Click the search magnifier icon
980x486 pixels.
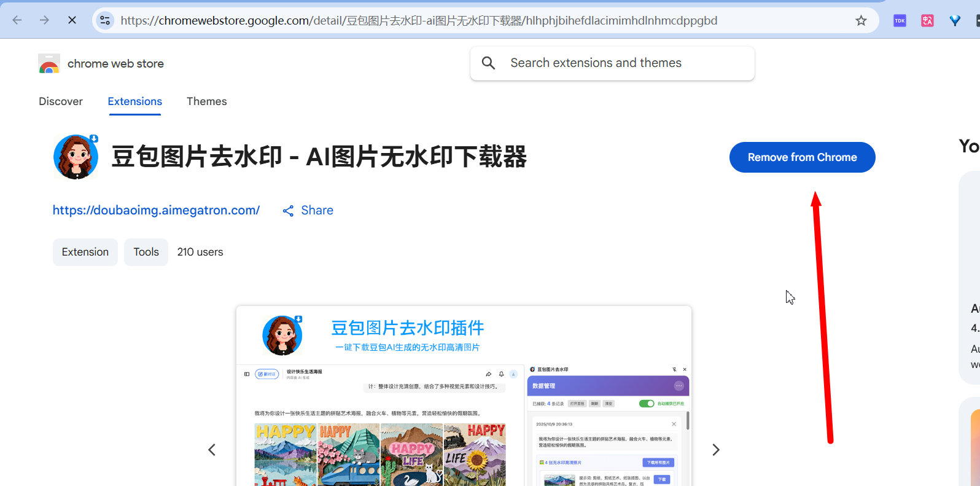point(488,63)
